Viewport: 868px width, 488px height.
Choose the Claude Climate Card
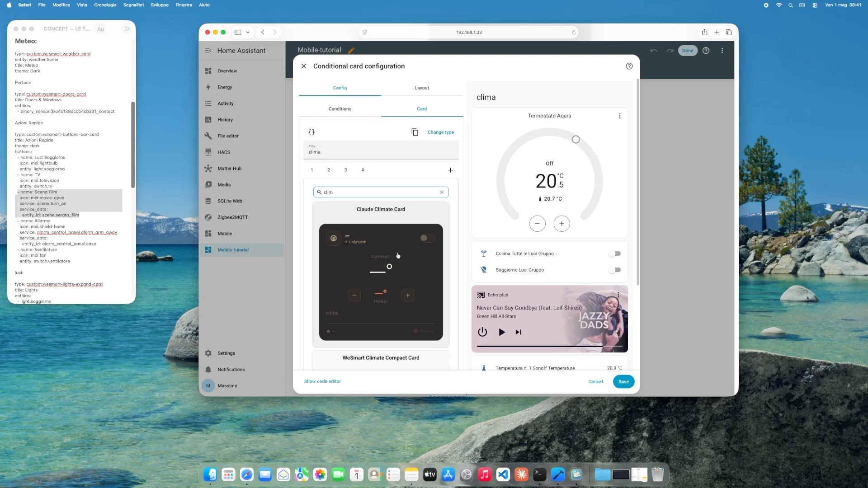pyautogui.click(x=381, y=274)
